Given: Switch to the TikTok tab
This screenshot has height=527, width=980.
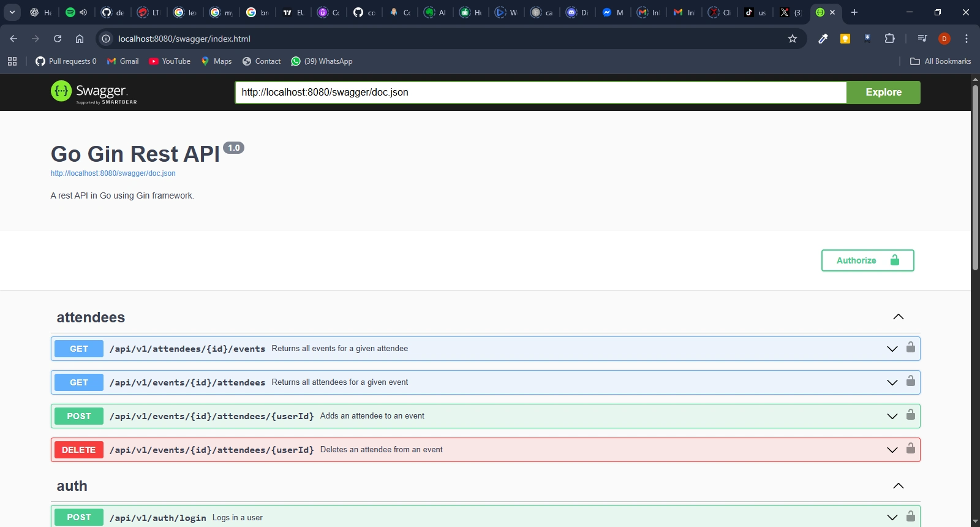Looking at the screenshot, I should point(755,12).
